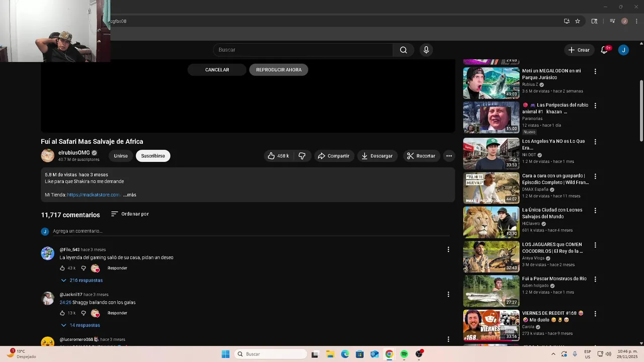Viewport: 644px width, 362px height.
Task: Open Los Jaguares que comen thumbnail
Action: [x=491, y=256]
